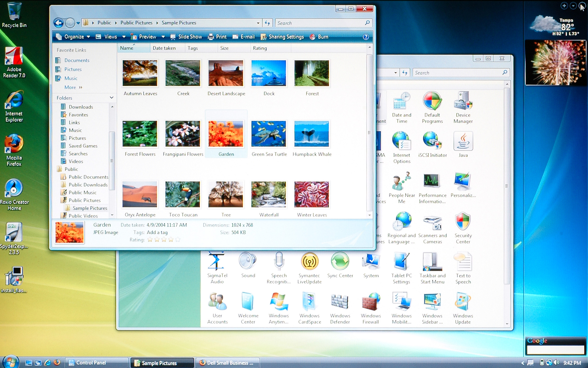588x368 pixels.
Task: Open SigmaTel Audio in Control Panel
Action: [217, 268]
